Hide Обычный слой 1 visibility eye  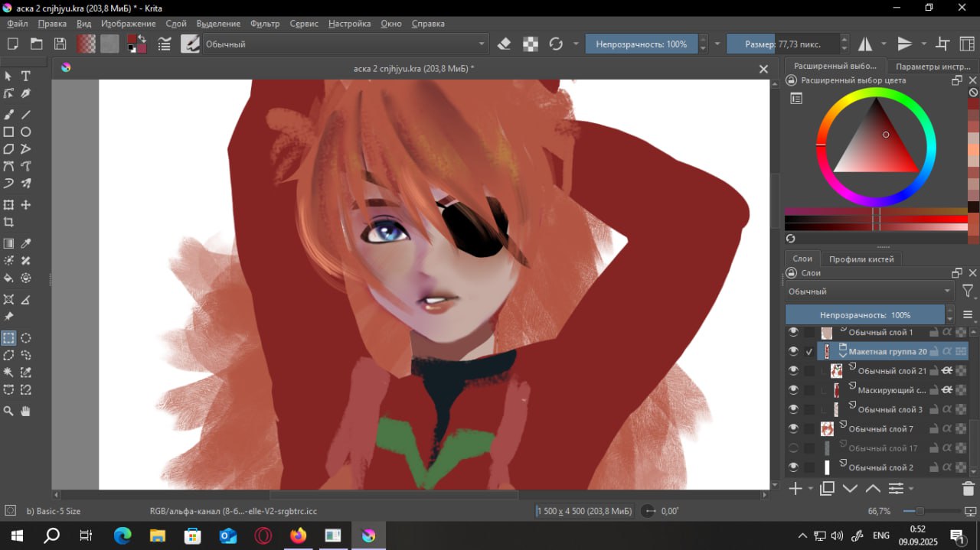pyautogui.click(x=793, y=332)
